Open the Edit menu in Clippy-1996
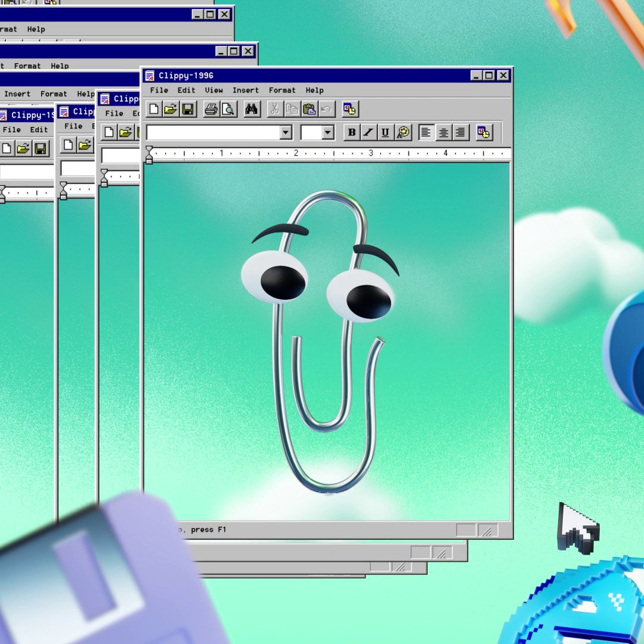This screenshot has height=644, width=644. coord(186,91)
